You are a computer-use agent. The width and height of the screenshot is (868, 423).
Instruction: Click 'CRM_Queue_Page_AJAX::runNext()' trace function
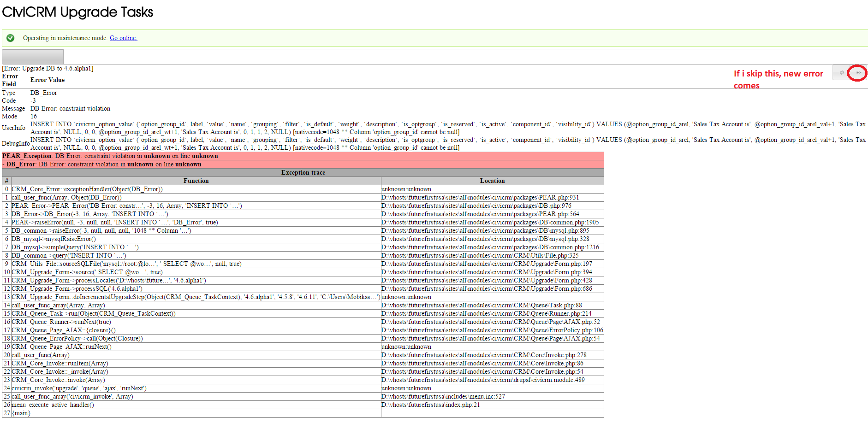(62, 347)
